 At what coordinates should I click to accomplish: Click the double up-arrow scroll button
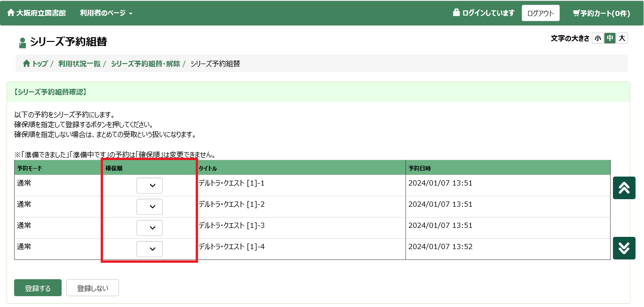tap(624, 188)
